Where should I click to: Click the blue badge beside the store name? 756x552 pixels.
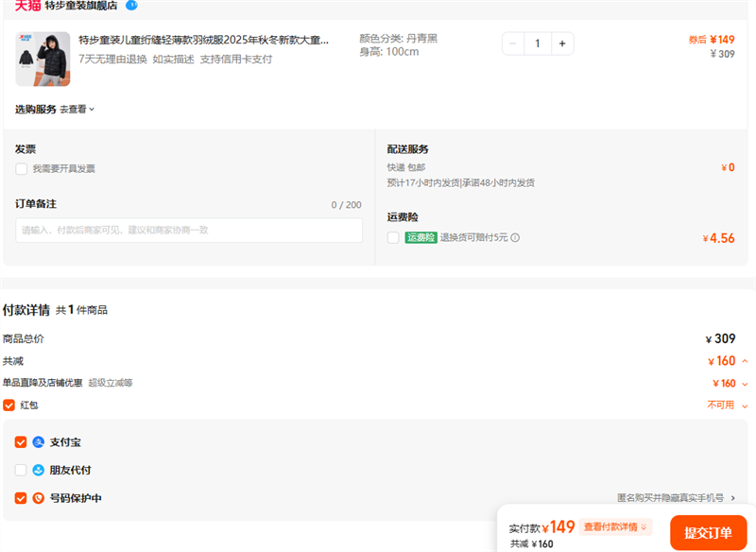click(x=131, y=5)
